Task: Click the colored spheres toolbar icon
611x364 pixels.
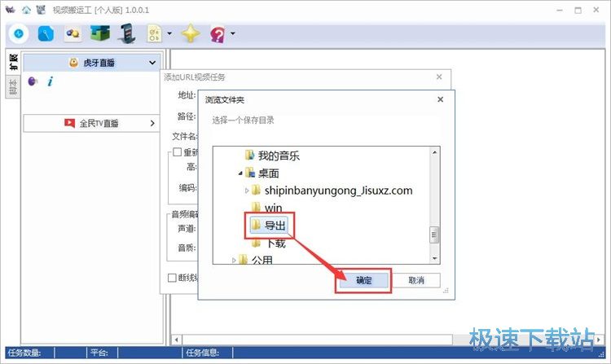Action: [x=73, y=33]
